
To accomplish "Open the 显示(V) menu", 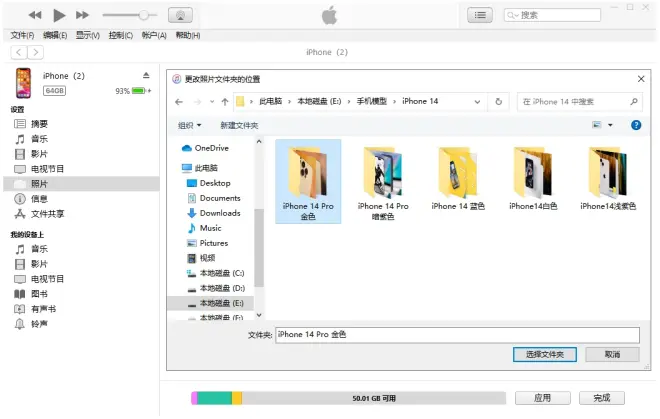I will coord(88,36).
